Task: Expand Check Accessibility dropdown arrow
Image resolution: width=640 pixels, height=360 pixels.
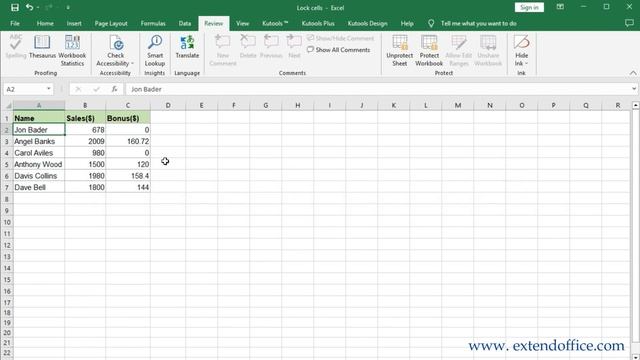Action: tap(132, 64)
